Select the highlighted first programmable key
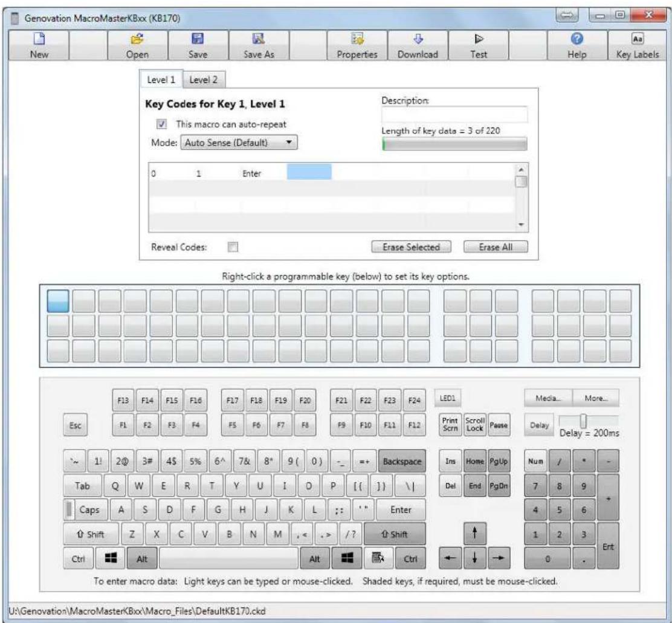Image resolution: width=672 pixels, height=623 pixels. (x=58, y=301)
